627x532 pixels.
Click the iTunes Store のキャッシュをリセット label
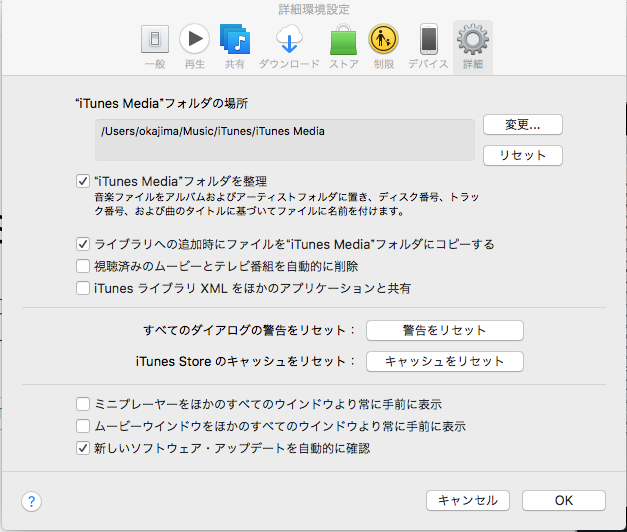(x=246, y=362)
